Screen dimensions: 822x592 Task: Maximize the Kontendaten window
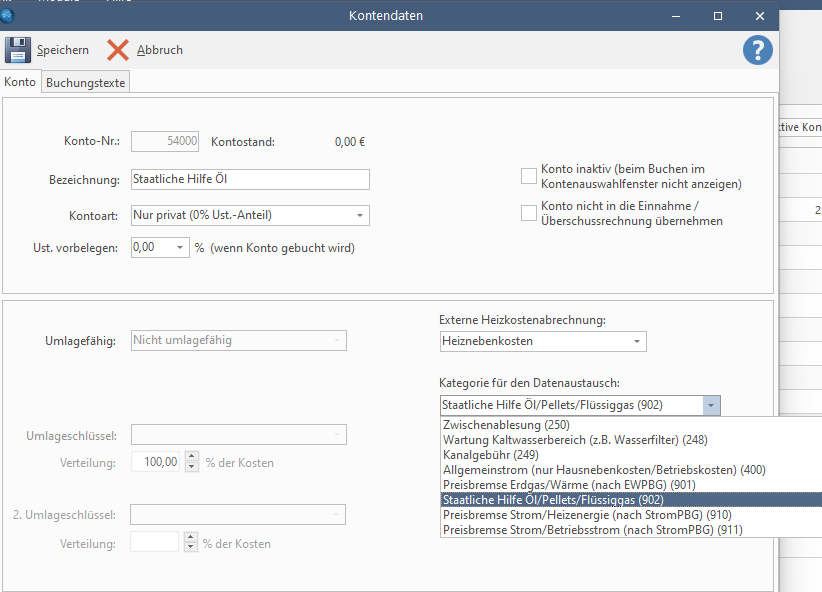pos(718,16)
